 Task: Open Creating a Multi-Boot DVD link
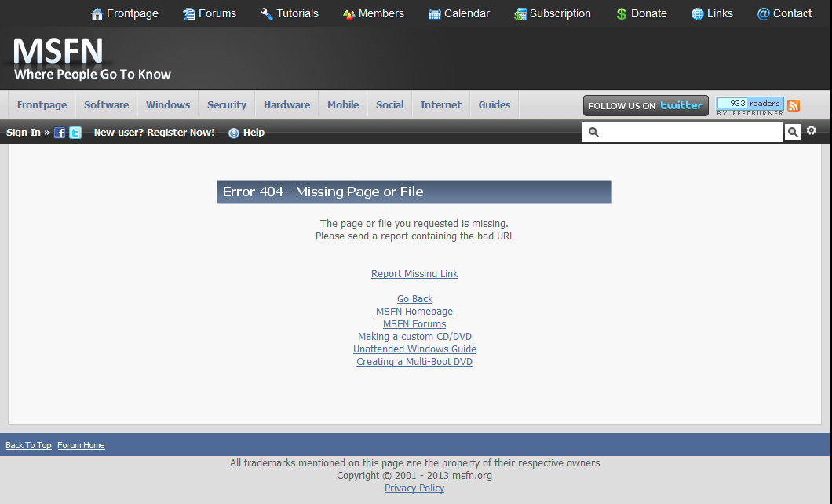click(414, 362)
